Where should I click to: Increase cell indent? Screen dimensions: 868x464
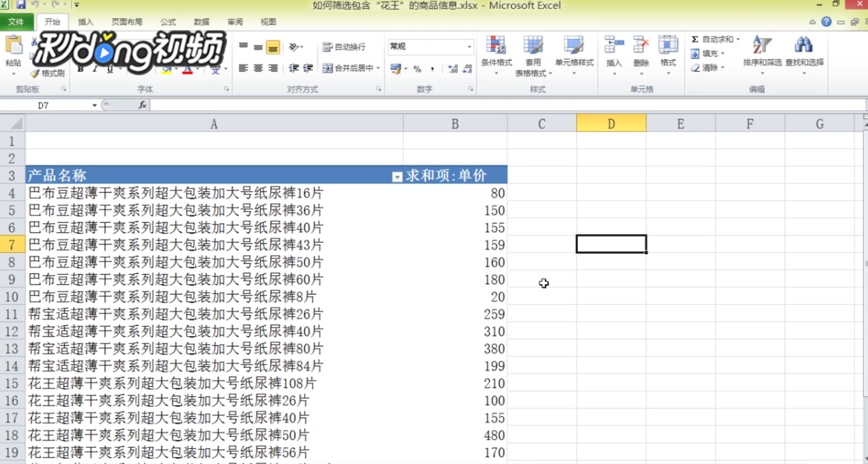pos(308,68)
